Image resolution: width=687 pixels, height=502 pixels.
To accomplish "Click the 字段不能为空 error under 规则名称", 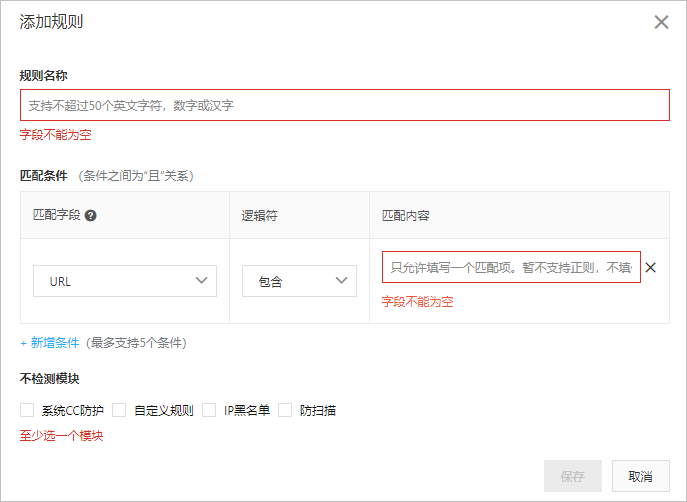I will pos(56,134).
